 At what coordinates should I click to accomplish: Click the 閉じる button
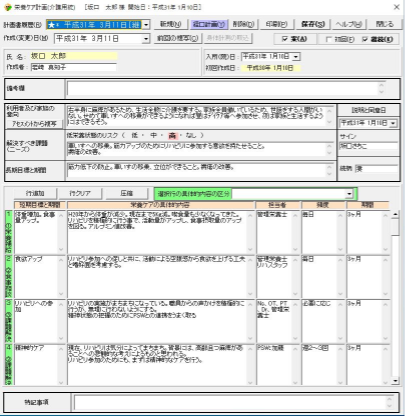click(x=384, y=24)
